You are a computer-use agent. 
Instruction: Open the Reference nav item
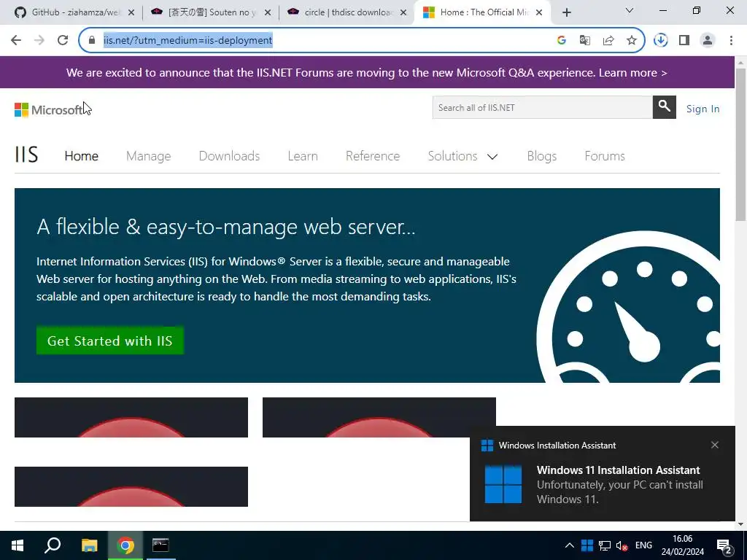tap(373, 156)
